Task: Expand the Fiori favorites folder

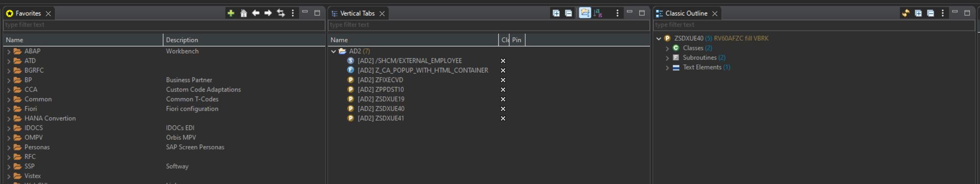Action: coord(9,109)
